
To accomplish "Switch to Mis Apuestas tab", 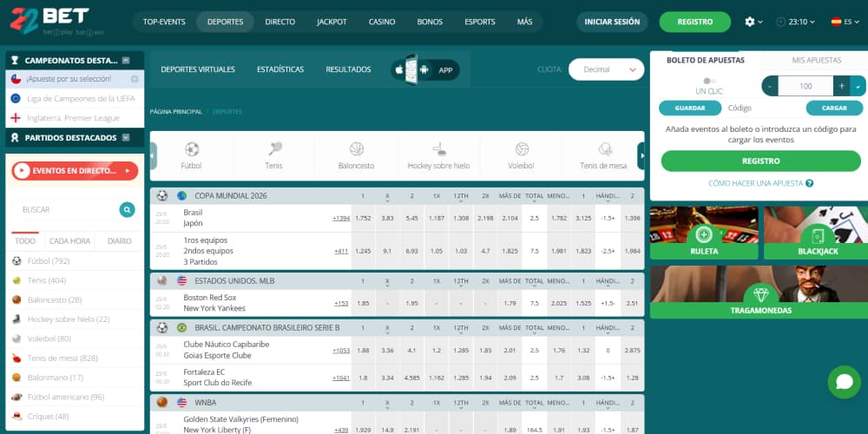I will 816,61.
